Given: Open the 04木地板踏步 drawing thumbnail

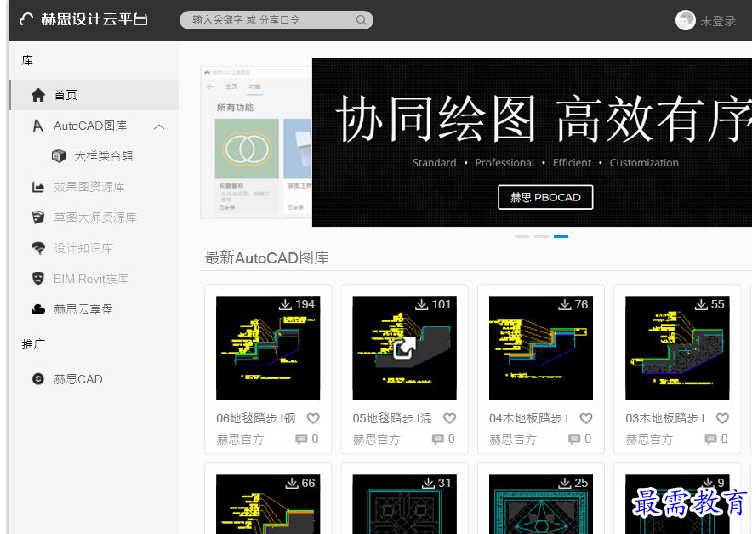Looking at the screenshot, I should [x=541, y=348].
